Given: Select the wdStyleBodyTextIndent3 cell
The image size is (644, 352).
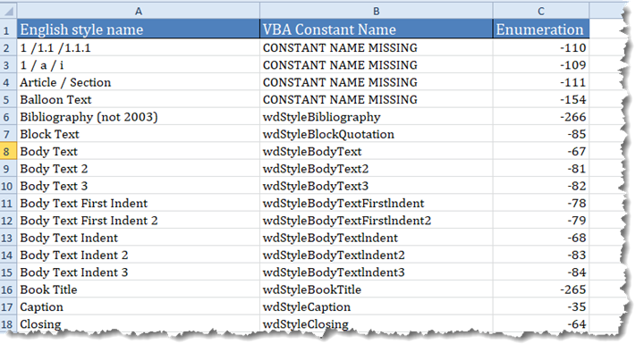Looking at the screenshot, I should [x=377, y=272].
